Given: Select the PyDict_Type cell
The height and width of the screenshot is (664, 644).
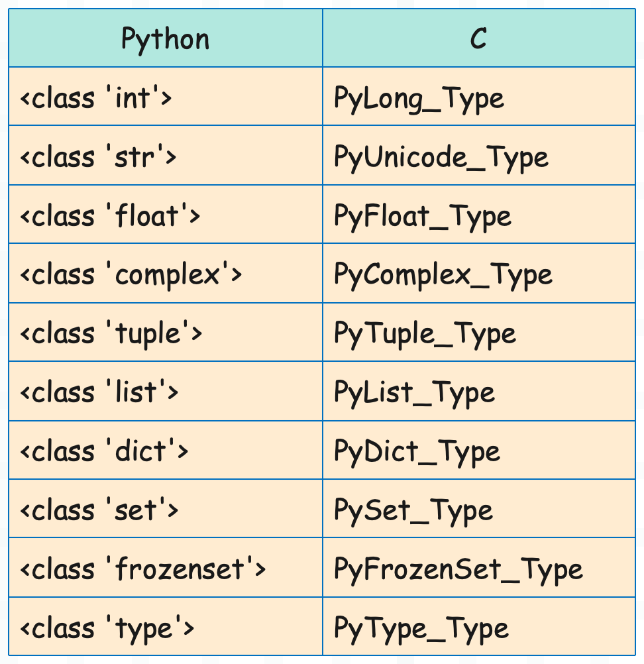Looking at the screenshot, I should tap(479, 450).
